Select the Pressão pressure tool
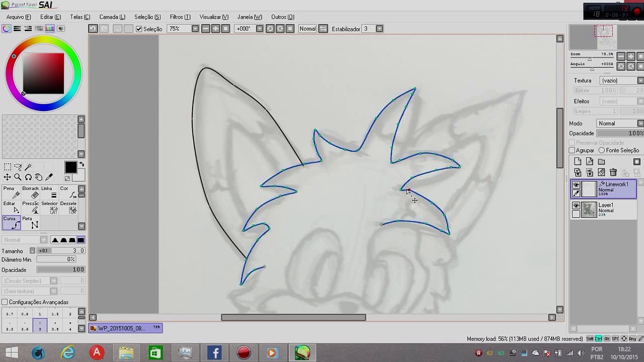This screenshot has width=644, height=362. pos(31,207)
